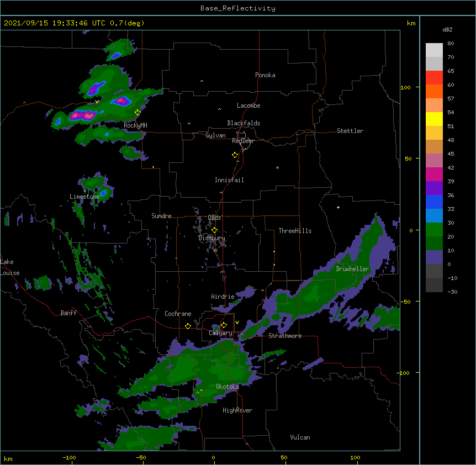The image size is (476, 465).
Task: Click the Drumheller label
Action: click(x=352, y=269)
